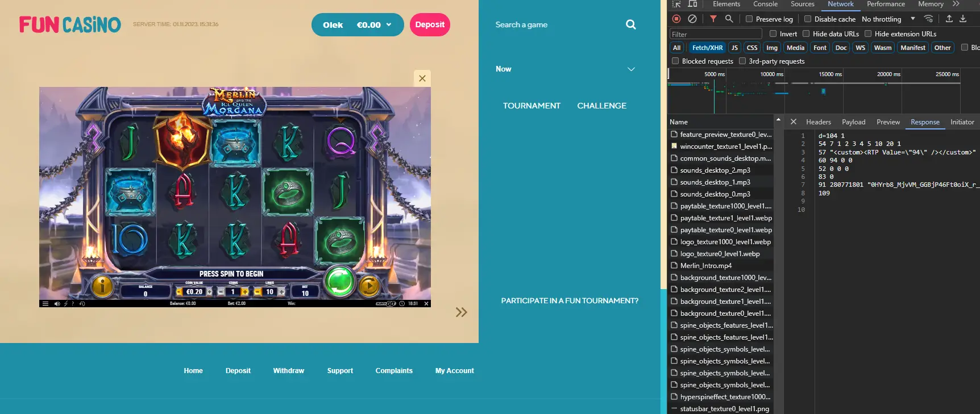Decrease lines with minus button
This screenshot has width=980, height=414.
tap(258, 292)
